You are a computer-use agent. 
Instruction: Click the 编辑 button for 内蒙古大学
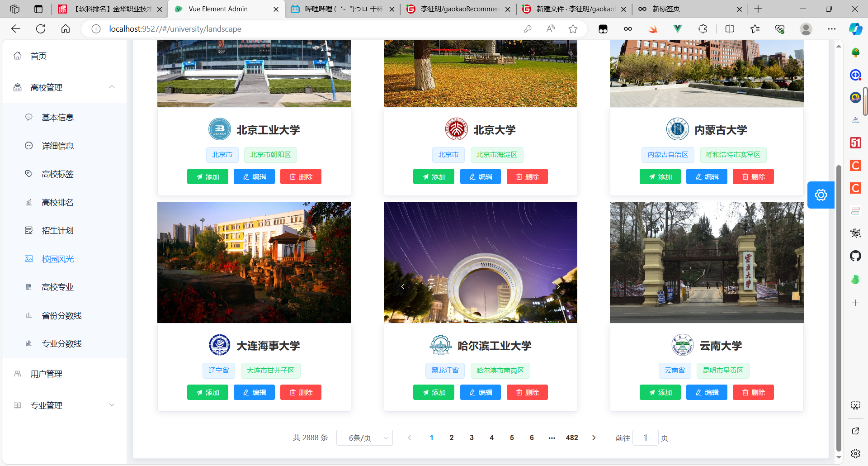point(707,176)
